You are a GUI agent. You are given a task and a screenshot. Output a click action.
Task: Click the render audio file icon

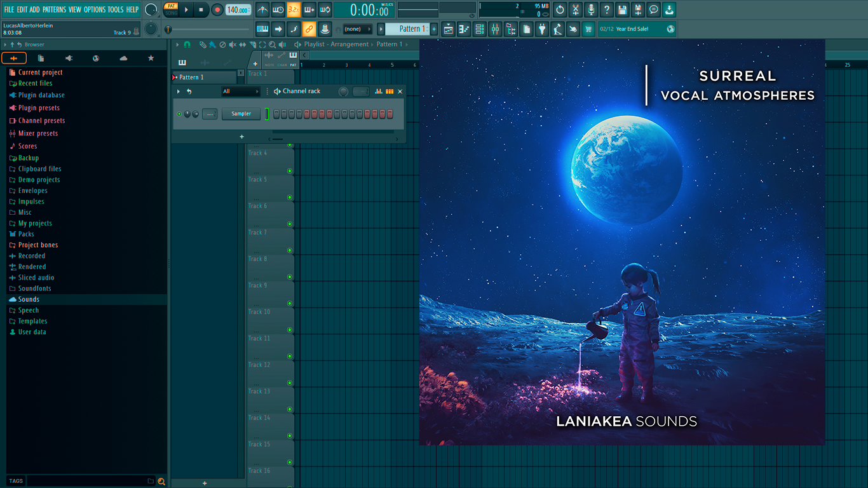click(638, 10)
